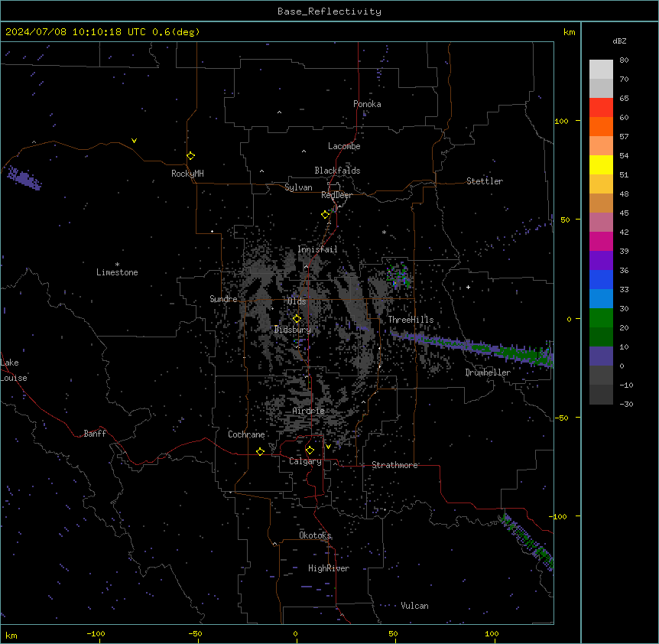659x644 pixels.
Task: Pick the tan 48 dBZ legend swatch
Action: 601,203
